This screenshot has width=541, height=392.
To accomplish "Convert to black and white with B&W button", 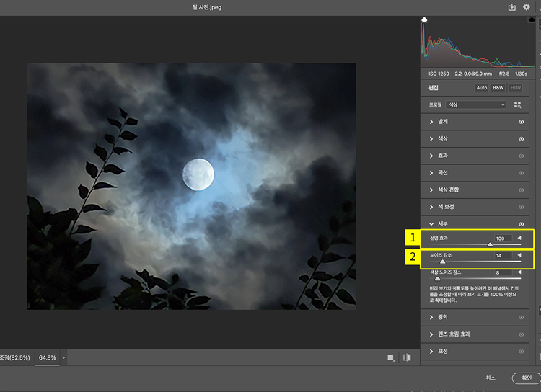I will (x=498, y=88).
